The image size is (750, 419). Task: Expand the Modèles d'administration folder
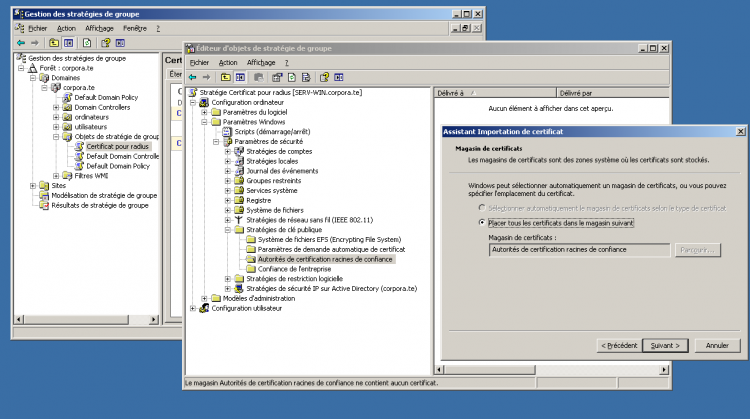(x=204, y=298)
